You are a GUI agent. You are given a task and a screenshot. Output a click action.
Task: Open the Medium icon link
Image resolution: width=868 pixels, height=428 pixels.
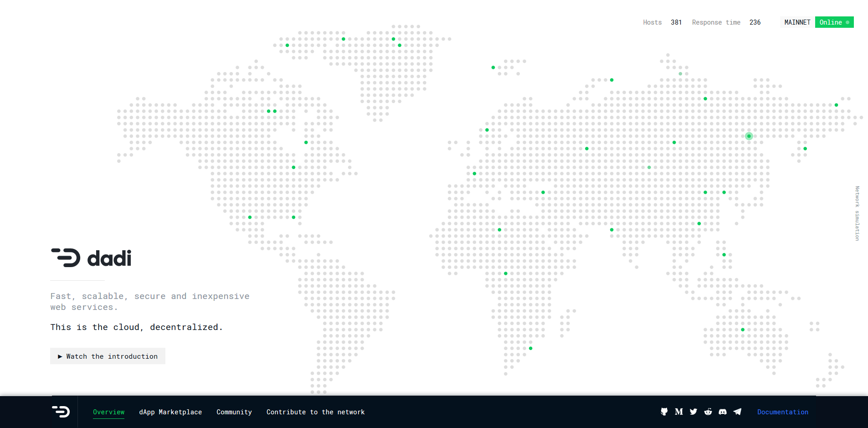pyautogui.click(x=679, y=412)
